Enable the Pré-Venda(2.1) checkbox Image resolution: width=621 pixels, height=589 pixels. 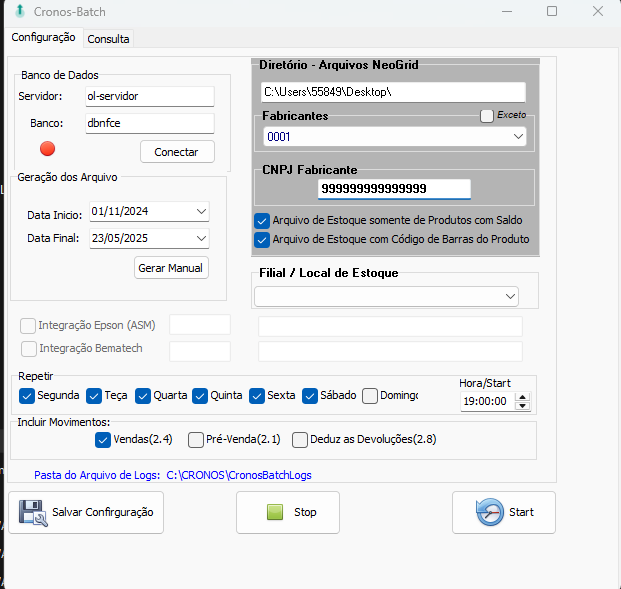pyautogui.click(x=196, y=440)
